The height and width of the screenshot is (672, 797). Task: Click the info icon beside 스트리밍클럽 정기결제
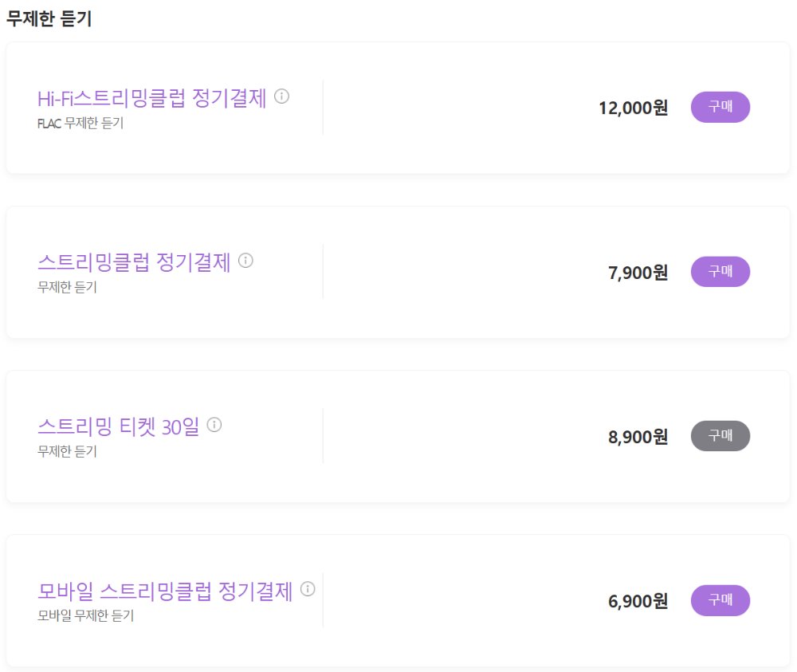[248, 261]
